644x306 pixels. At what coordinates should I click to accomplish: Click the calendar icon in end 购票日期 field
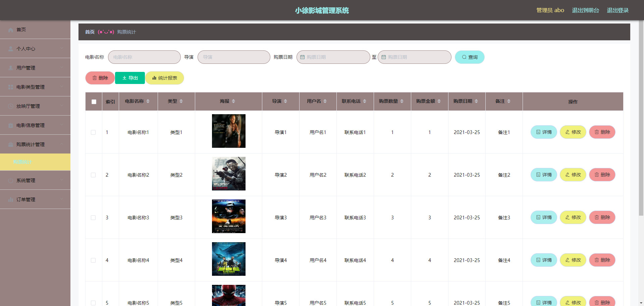click(x=383, y=57)
